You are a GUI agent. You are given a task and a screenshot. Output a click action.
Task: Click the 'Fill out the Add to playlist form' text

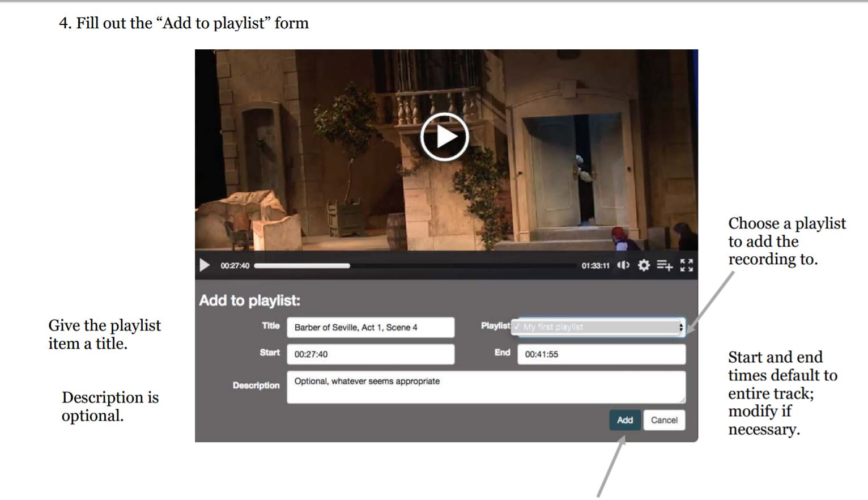pyautogui.click(x=184, y=23)
